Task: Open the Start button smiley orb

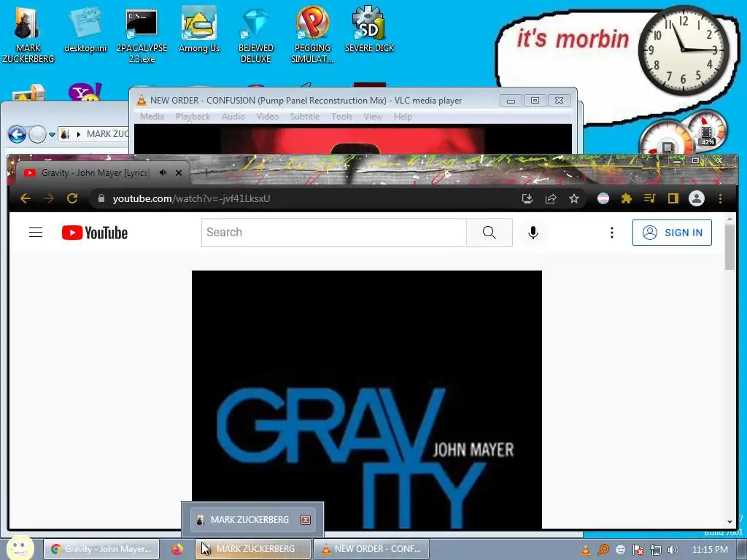Action: tap(20, 547)
